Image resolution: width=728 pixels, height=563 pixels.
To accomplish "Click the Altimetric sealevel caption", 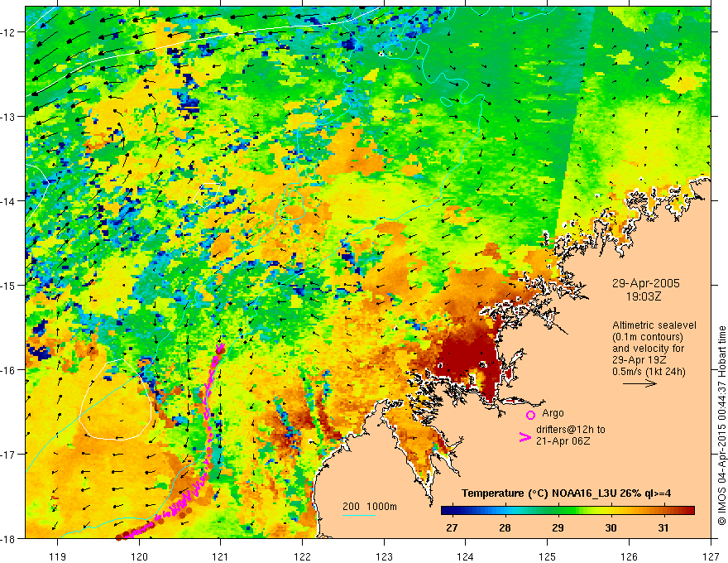I will [654, 325].
